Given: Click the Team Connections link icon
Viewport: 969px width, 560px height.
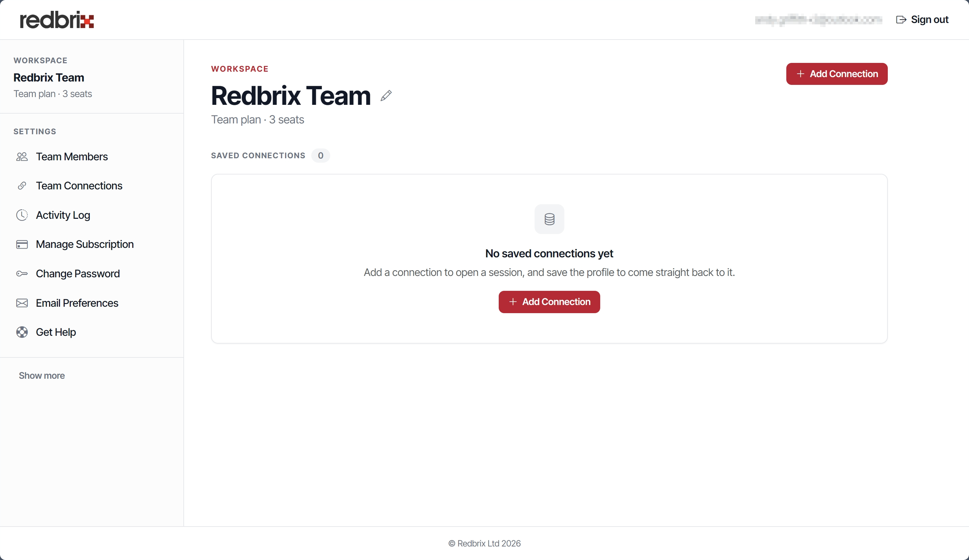Looking at the screenshot, I should (x=22, y=186).
